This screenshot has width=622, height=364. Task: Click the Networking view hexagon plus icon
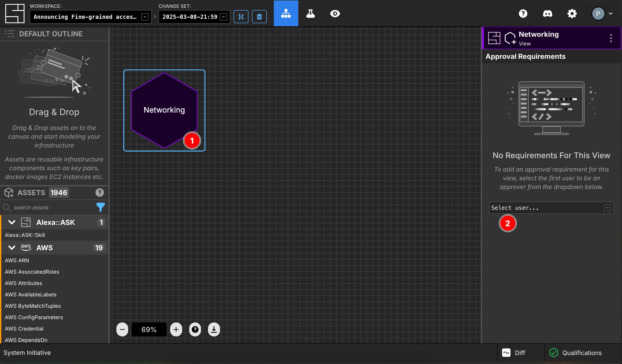[510, 38]
